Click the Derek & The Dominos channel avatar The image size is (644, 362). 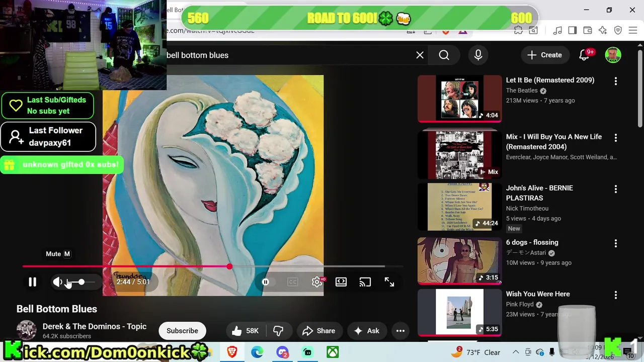26,330
